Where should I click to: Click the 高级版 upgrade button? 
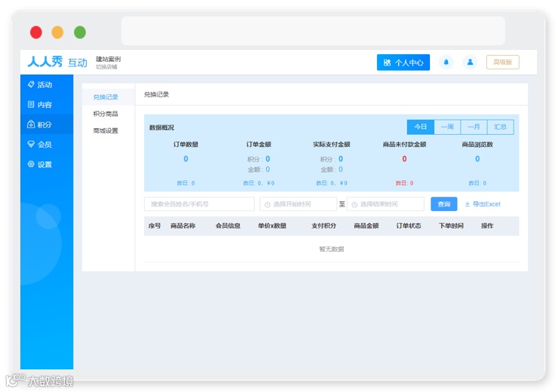(502, 63)
